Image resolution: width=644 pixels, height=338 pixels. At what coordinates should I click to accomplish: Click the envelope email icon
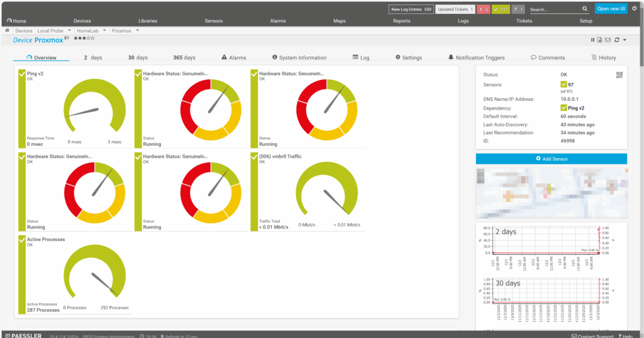pos(608,40)
